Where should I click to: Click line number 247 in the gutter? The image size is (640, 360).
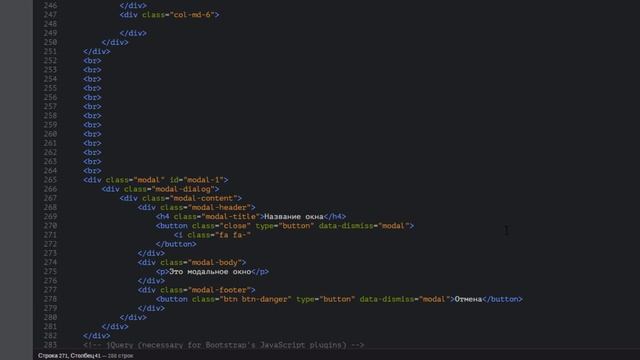point(50,15)
